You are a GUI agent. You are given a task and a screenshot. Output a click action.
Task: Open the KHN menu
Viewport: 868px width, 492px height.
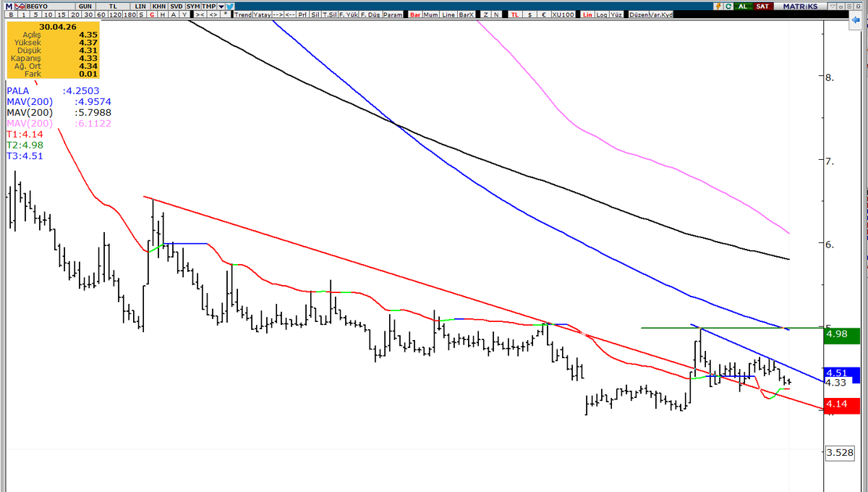pyautogui.click(x=158, y=6)
